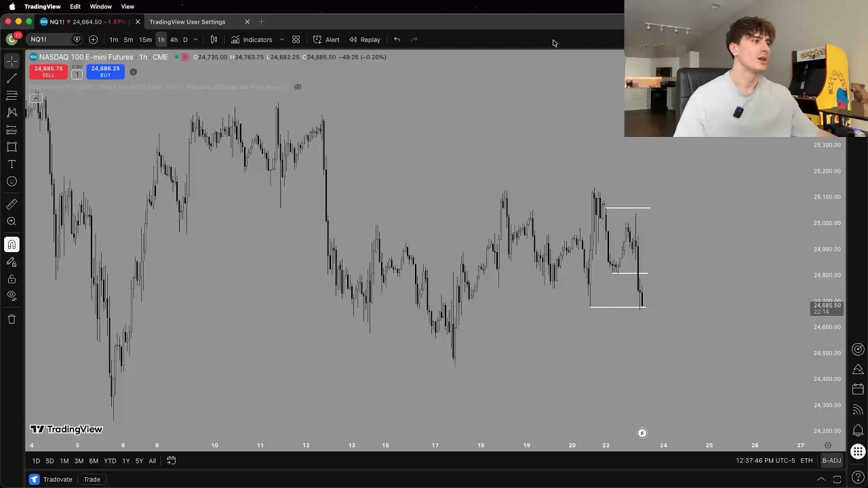This screenshot has width=868, height=488.
Task: Open the timezone 12:37:46 PM UTC-5 menu
Action: coord(765,461)
